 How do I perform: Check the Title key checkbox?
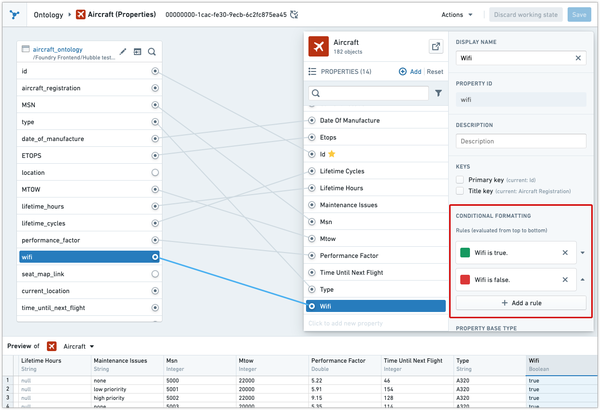[x=461, y=193]
